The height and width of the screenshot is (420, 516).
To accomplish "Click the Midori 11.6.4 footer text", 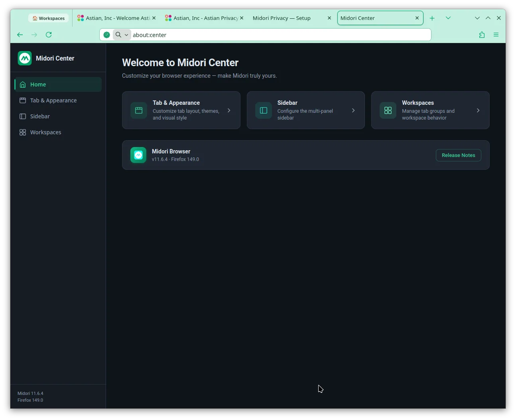I will [30, 393].
